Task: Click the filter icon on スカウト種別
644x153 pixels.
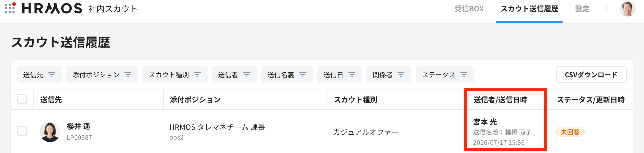Action: coord(197,75)
